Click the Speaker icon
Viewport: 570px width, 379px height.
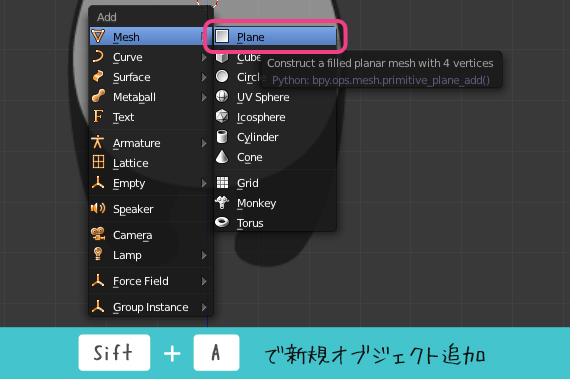98,209
